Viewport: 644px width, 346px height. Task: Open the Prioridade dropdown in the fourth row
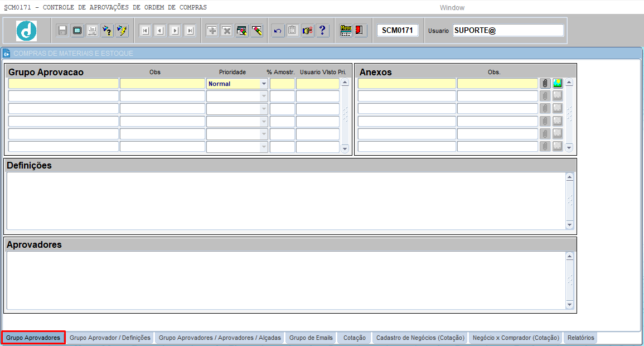click(x=264, y=122)
